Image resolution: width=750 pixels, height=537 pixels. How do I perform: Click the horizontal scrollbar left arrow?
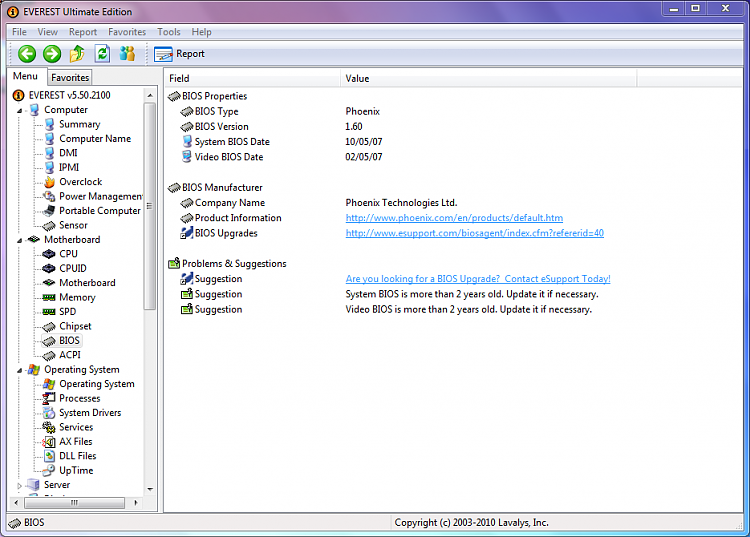click(x=16, y=503)
